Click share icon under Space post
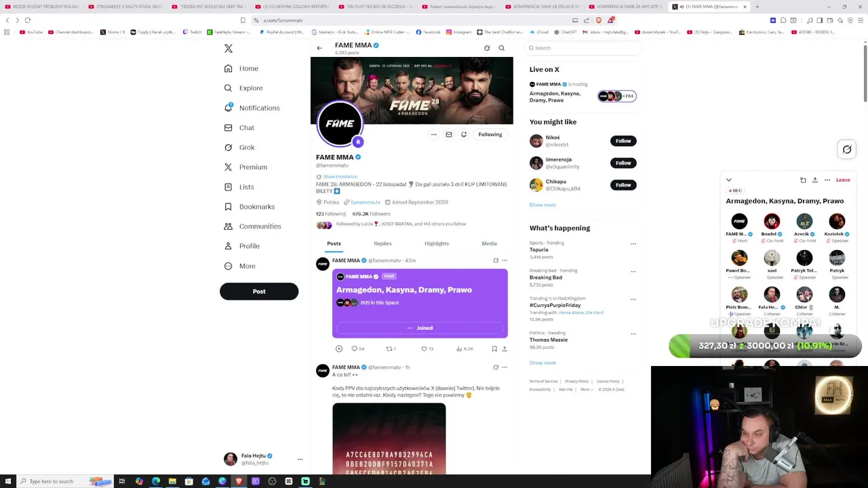 505,349
